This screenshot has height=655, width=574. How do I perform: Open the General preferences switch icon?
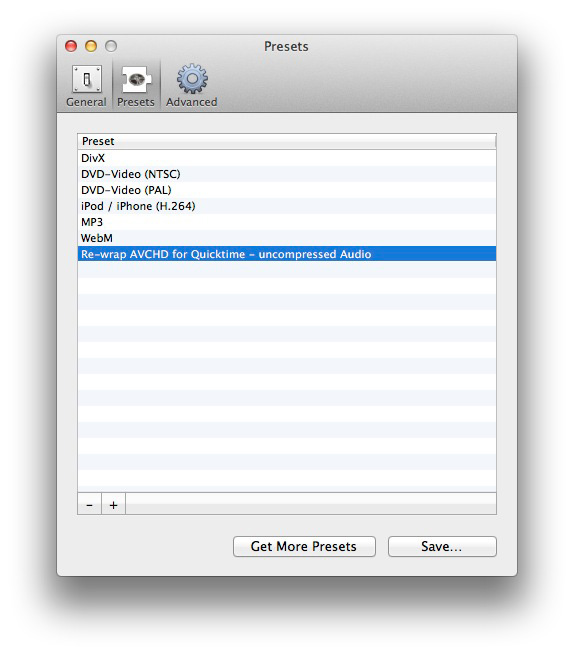point(86,79)
